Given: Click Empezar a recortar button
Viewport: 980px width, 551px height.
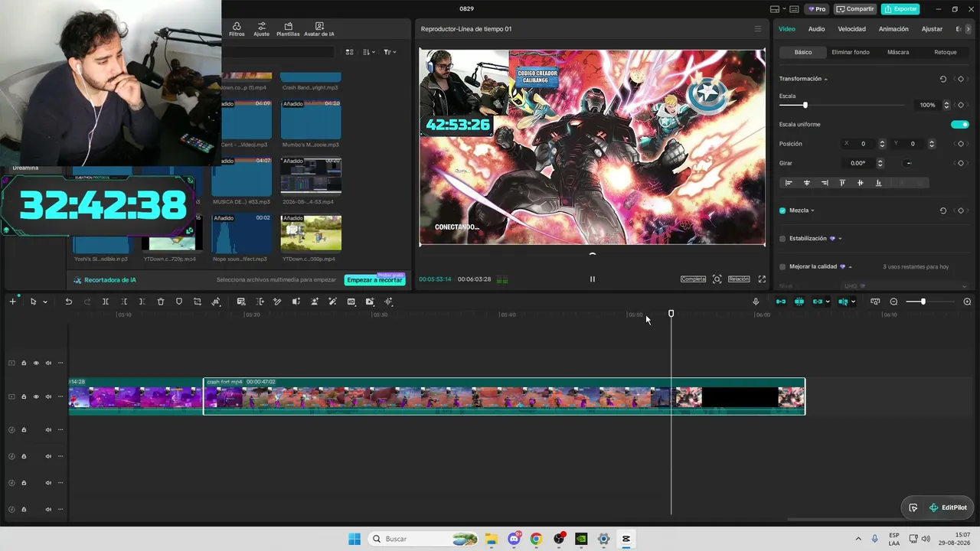Looking at the screenshot, I should (x=374, y=280).
